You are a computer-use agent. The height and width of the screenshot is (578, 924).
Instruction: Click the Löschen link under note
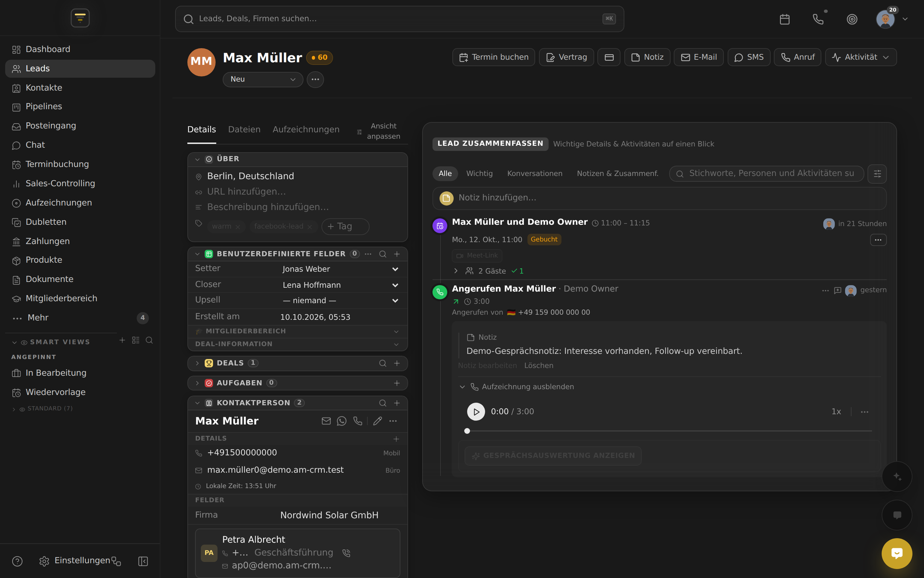click(539, 366)
